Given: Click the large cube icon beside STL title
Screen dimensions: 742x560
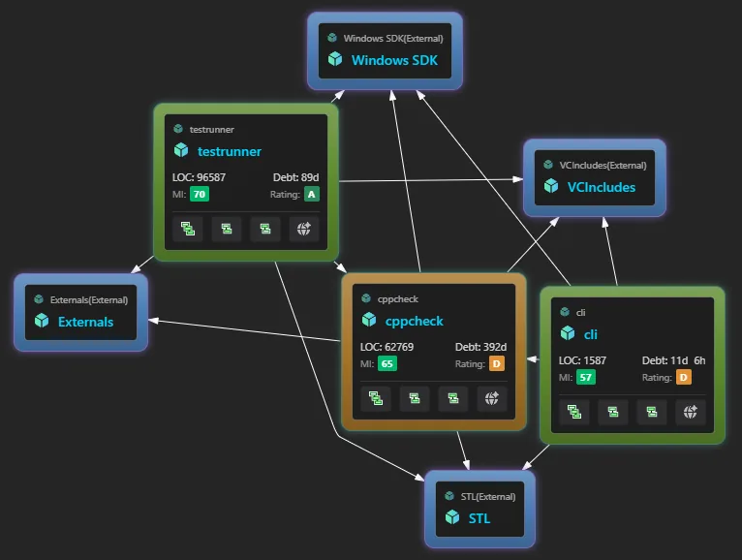Looking at the screenshot, I should coord(452,517).
